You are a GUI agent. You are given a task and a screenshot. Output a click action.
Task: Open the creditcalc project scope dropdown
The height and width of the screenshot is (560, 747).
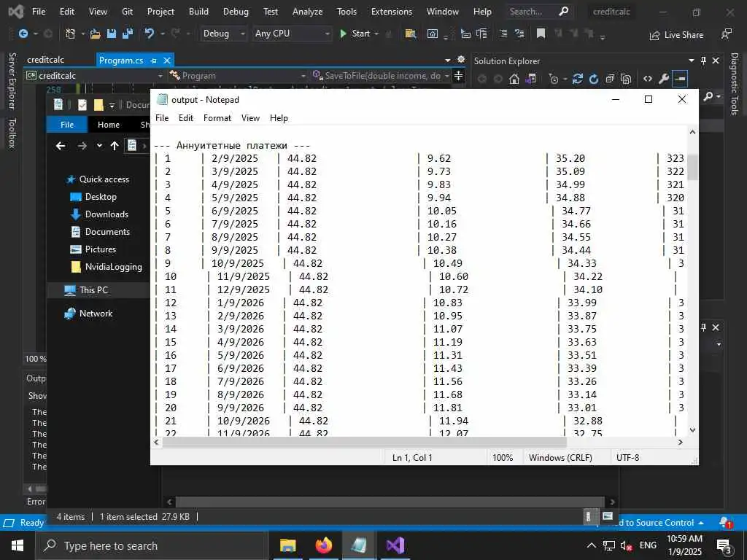tap(94, 76)
